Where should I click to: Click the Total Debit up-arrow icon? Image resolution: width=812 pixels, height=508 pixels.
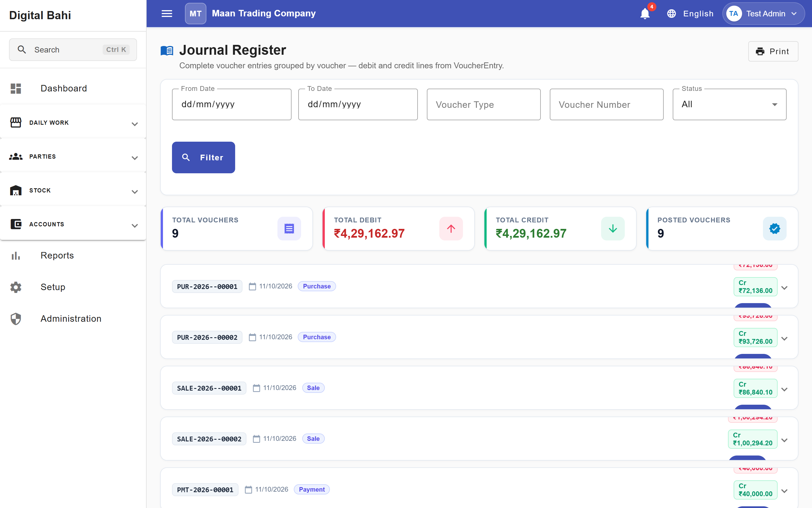(x=451, y=229)
